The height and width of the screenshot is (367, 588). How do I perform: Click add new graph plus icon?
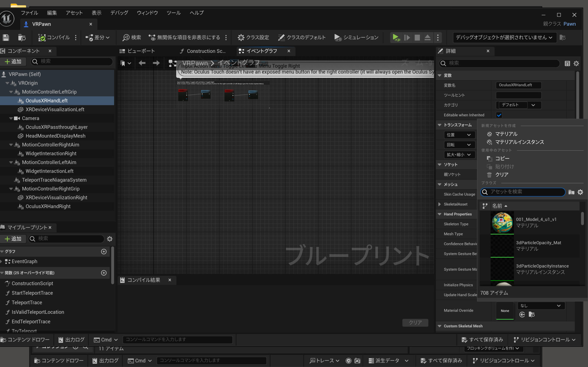104,251
